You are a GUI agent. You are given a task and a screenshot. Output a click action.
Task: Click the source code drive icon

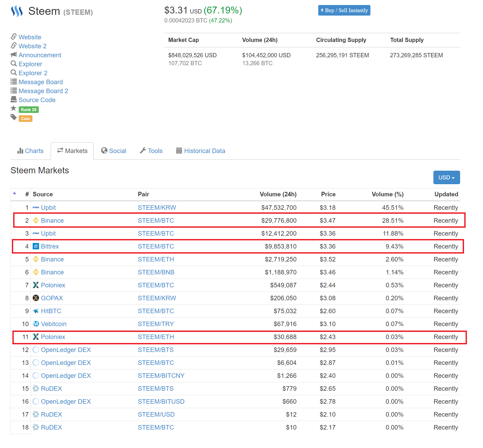(14, 99)
